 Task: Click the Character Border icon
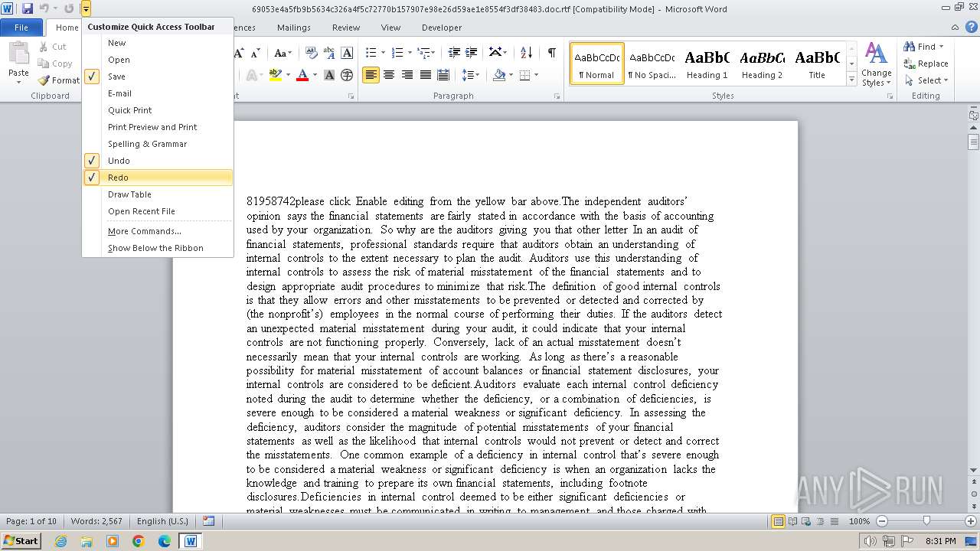(347, 53)
